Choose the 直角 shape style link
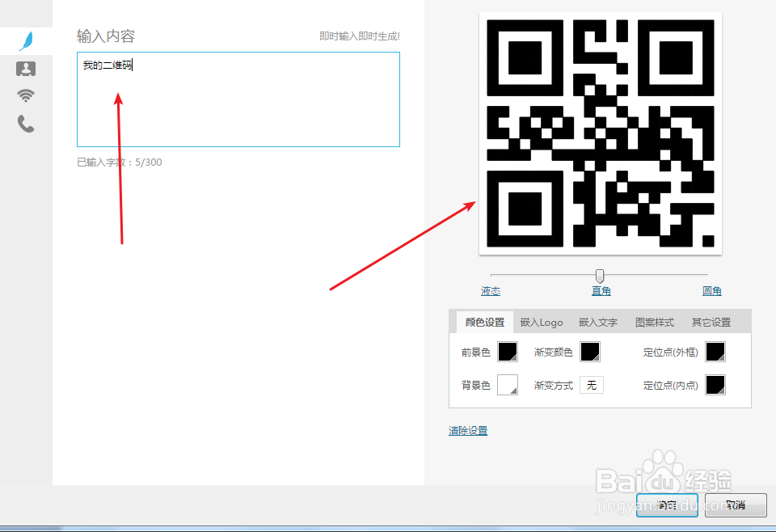776x532 pixels. point(601,291)
